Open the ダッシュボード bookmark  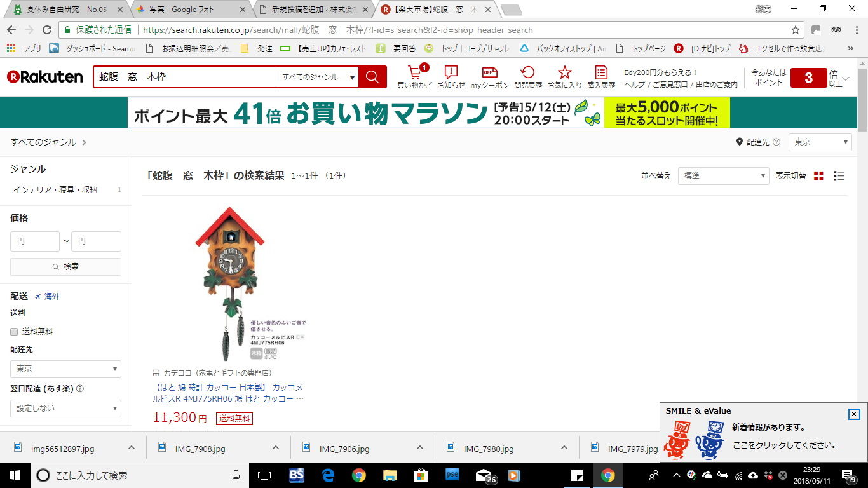[92, 48]
